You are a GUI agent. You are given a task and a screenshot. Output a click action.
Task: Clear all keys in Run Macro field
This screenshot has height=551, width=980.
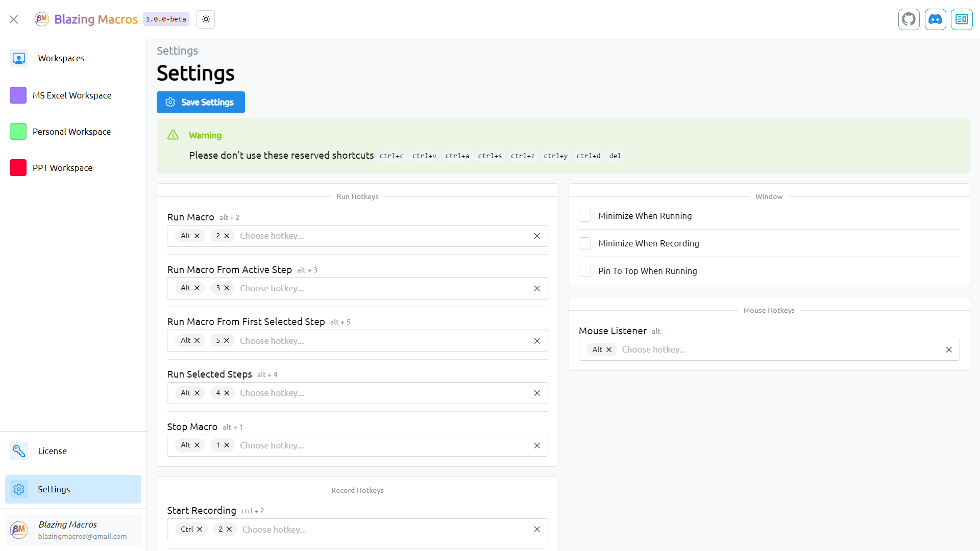(537, 236)
